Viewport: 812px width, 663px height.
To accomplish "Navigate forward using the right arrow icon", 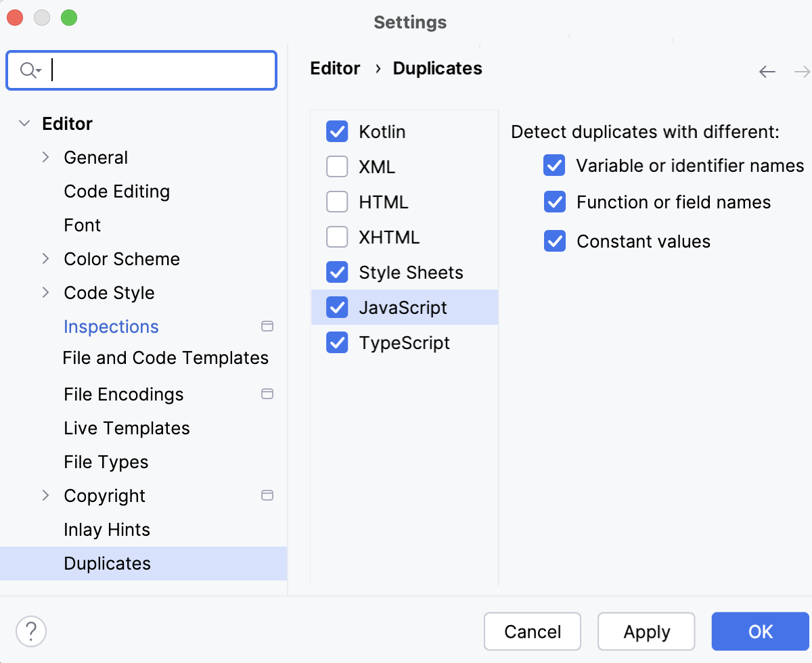I will [802, 72].
